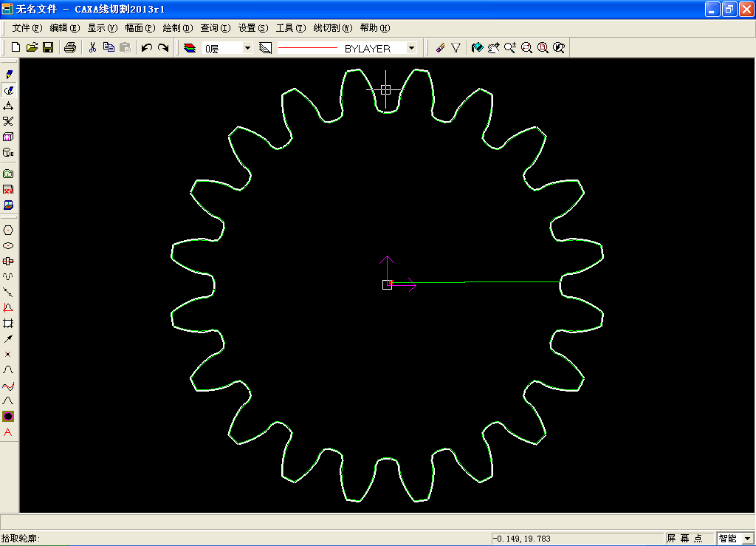Expand the BYLAYER line type dropdown

411,48
